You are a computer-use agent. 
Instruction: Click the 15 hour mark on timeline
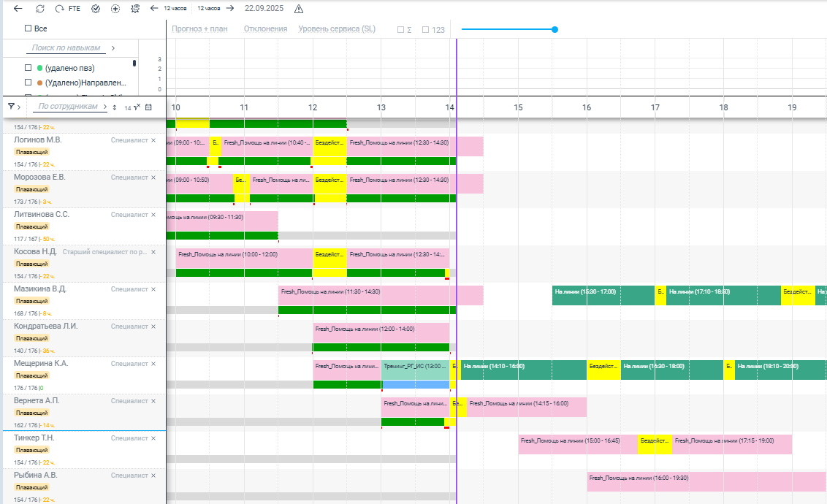tap(519, 107)
